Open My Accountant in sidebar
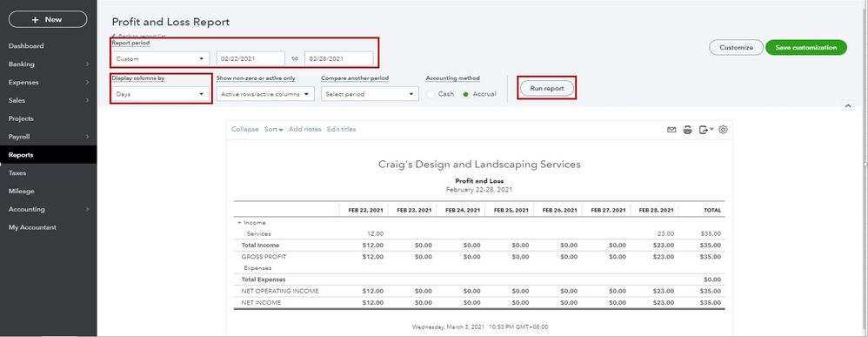The height and width of the screenshot is (337, 868). pyautogui.click(x=32, y=228)
